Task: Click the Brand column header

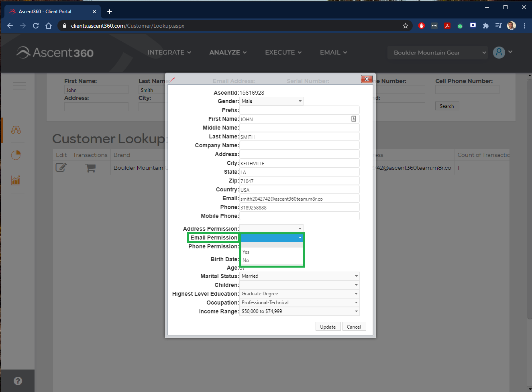Action: point(122,155)
